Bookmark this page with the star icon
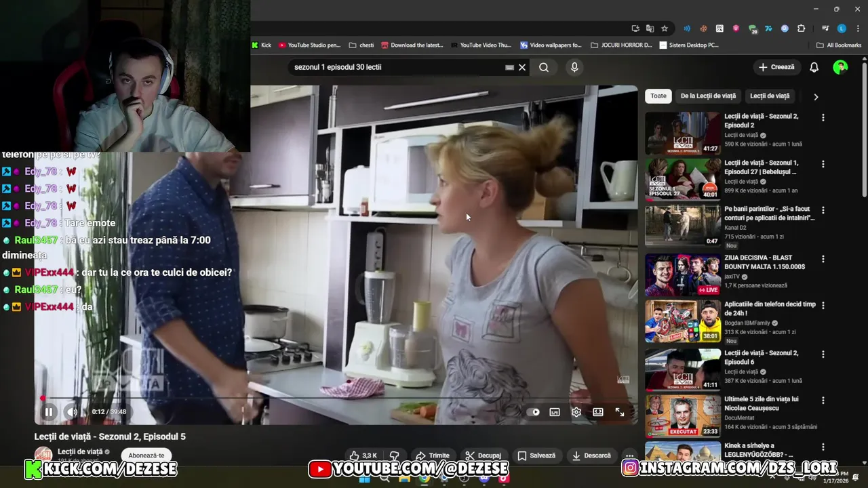The height and width of the screenshot is (488, 868). click(x=665, y=28)
